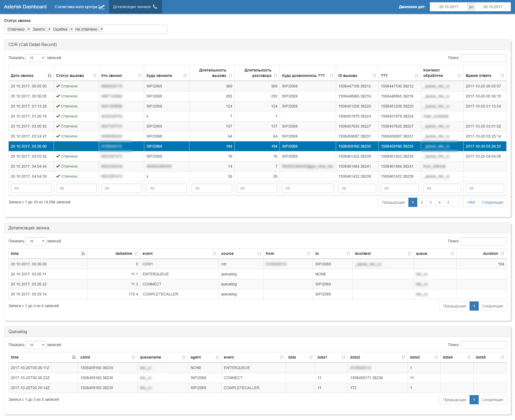This screenshot has width=515, height=420.
Task: Sort call detail table by dcontext icon
Action: (409, 253)
